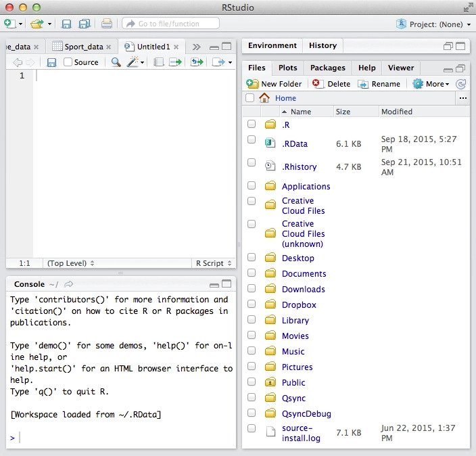Open the (Top Level) function navigator
Screen dimensions: 476x456
71,263
